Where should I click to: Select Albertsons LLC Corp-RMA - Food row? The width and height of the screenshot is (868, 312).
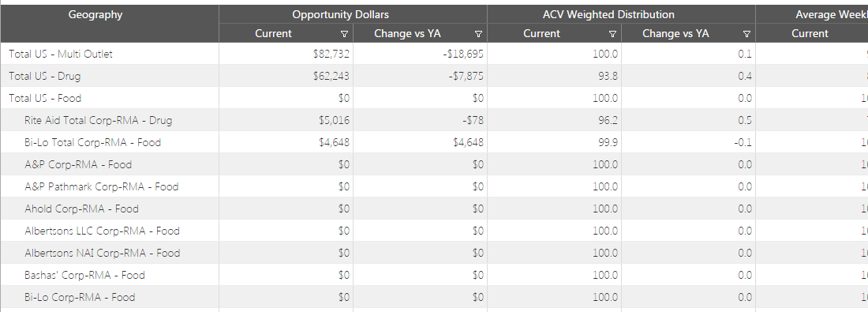tap(434, 231)
